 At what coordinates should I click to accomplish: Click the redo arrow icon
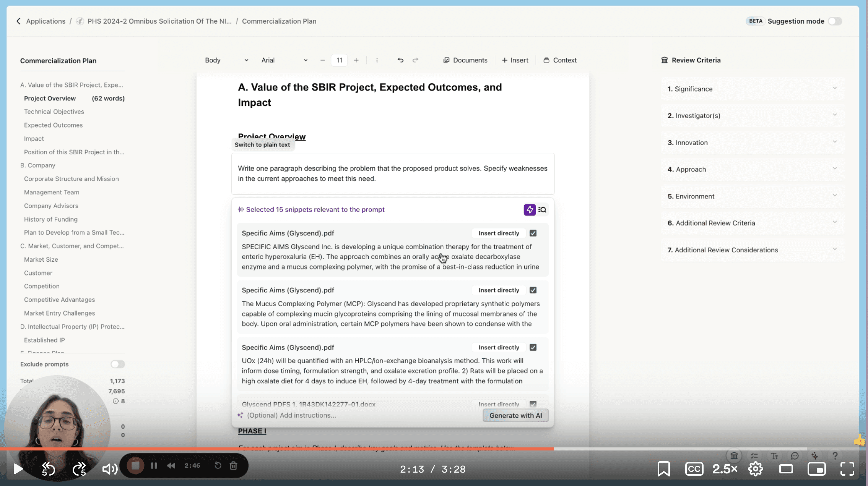[416, 60]
